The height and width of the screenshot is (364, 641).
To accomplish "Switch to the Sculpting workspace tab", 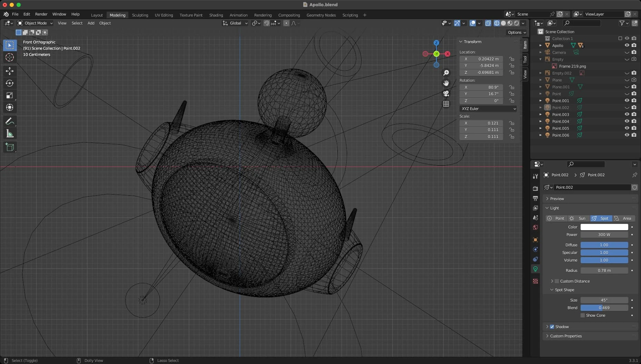I will tap(140, 15).
